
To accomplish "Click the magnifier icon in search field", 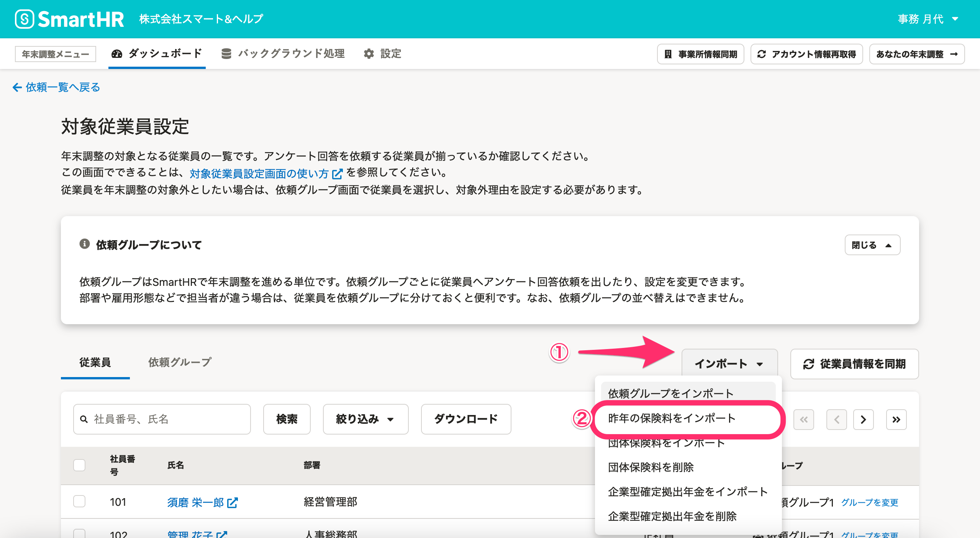I will point(84,419).
